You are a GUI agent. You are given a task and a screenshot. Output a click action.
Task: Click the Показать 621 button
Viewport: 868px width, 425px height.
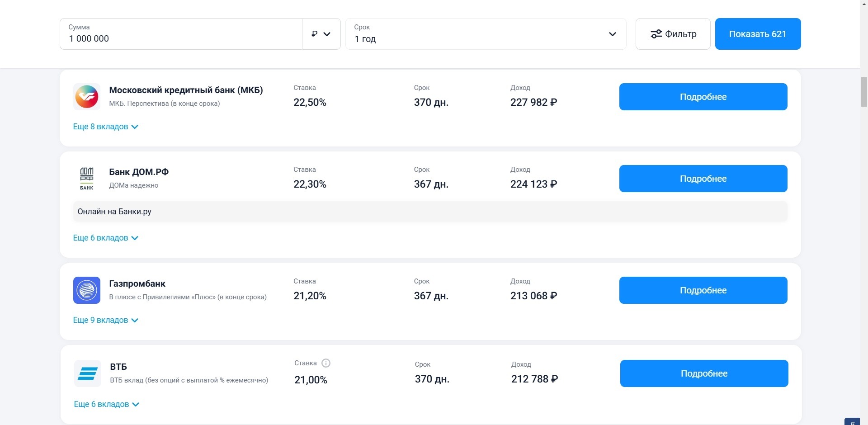click(758, 34)
